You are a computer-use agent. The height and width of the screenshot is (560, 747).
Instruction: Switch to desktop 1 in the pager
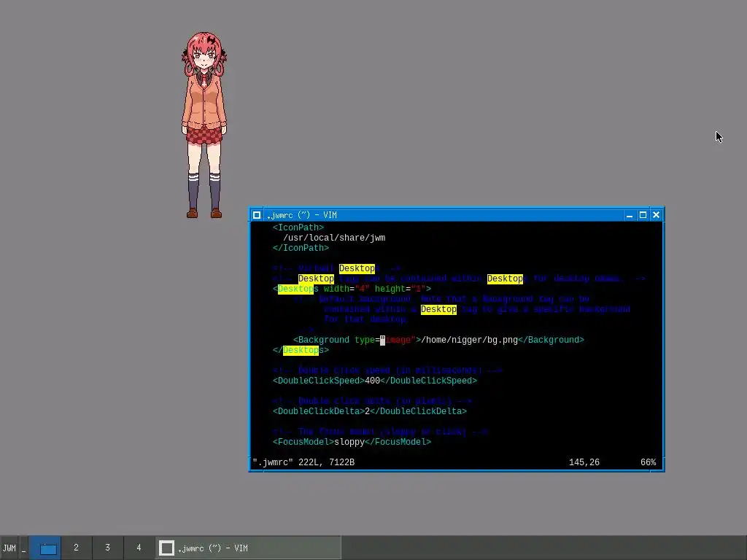tap(45, 548)
